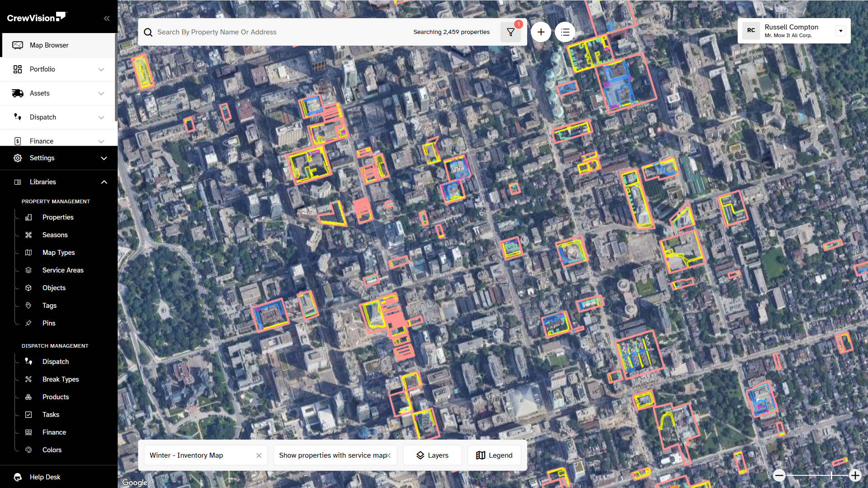Open Service Areas library page
This screenshot has width=868, height=488.
(63, 270)
